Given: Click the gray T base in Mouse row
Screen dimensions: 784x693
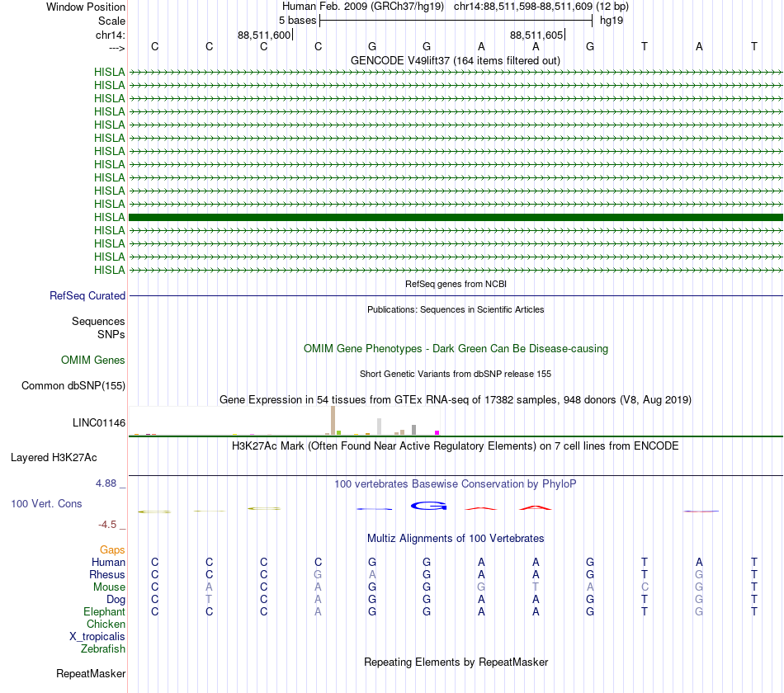Looking at the screenshot, I should (x=536, y=587).
